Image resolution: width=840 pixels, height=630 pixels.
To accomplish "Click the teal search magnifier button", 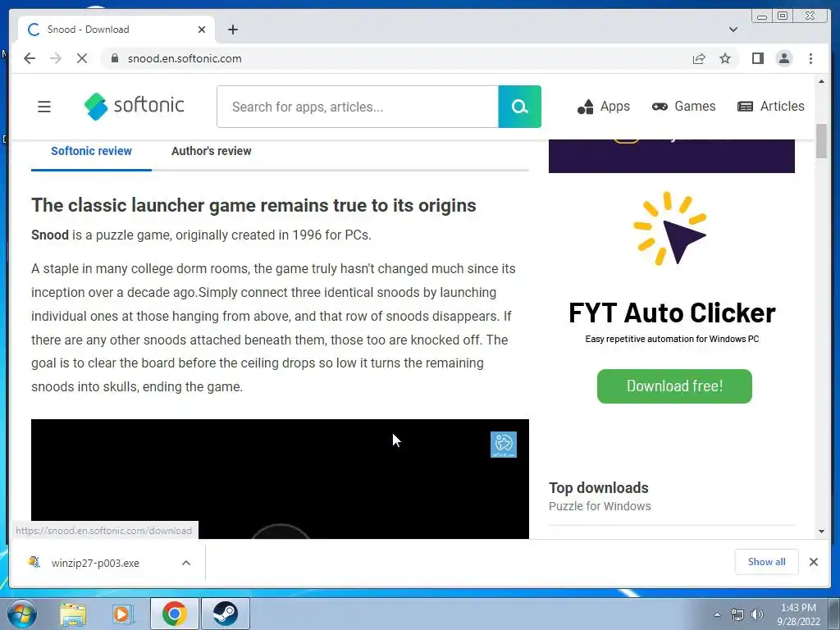I will click(x=519, y=107).
